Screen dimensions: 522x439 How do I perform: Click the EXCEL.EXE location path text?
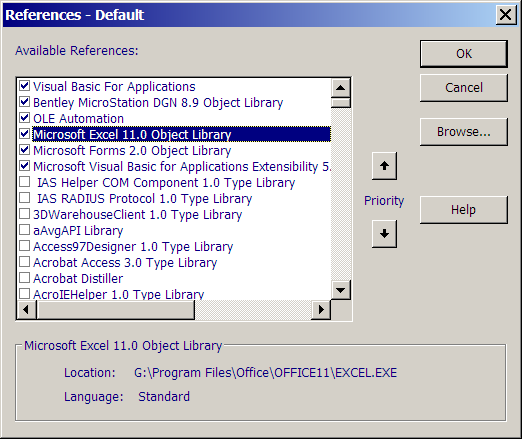pos(265,373)
